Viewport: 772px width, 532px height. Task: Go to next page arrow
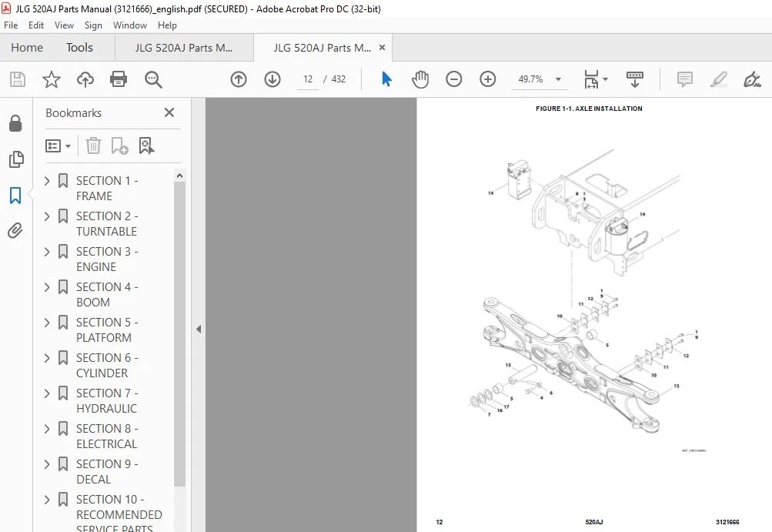click(x=272, y=79)
